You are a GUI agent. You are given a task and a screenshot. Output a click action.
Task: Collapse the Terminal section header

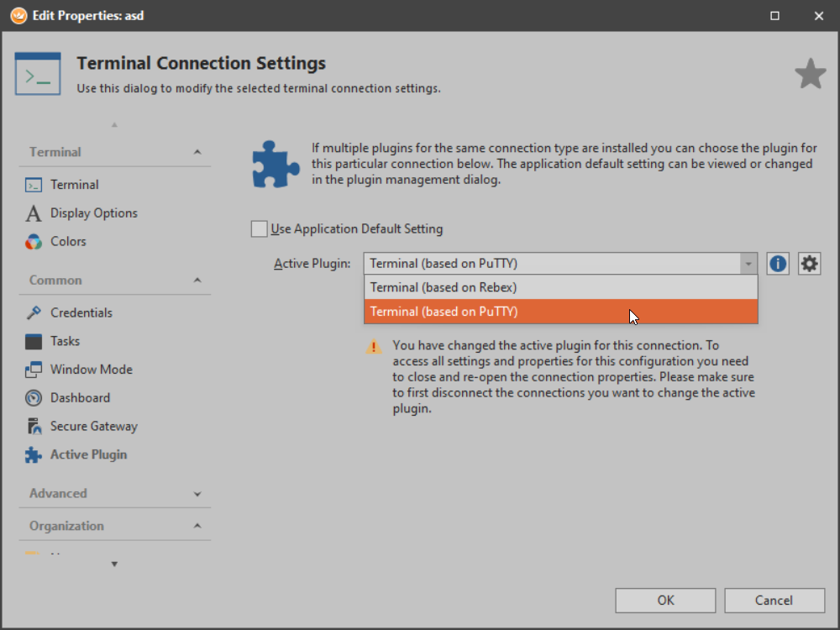[197, 152]
